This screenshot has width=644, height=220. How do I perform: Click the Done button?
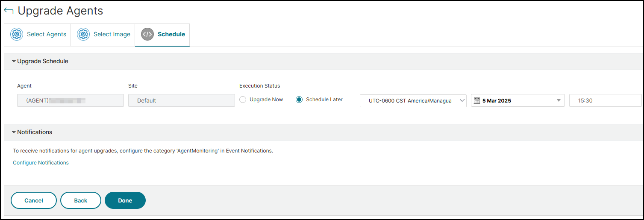(x=125, y=200)
